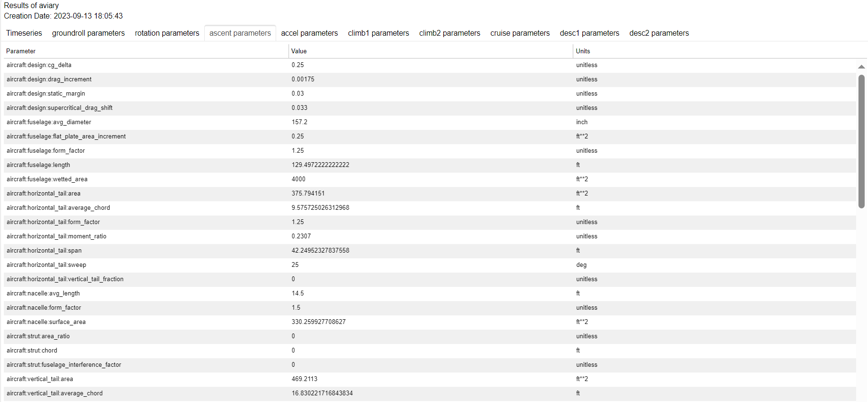Viewport: 868px width, 402px height.
Task: Select the value 375.794151
Action: pos(308,194)
